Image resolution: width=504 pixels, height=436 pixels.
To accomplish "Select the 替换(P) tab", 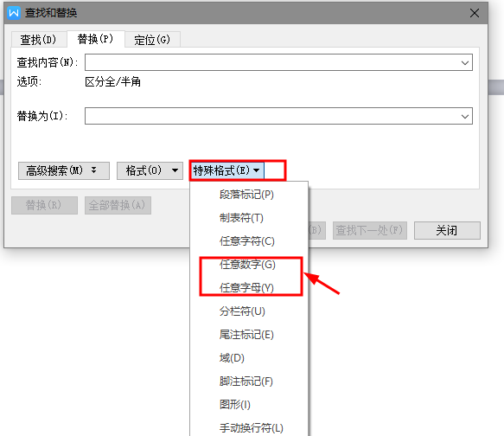I will point(95,39).
